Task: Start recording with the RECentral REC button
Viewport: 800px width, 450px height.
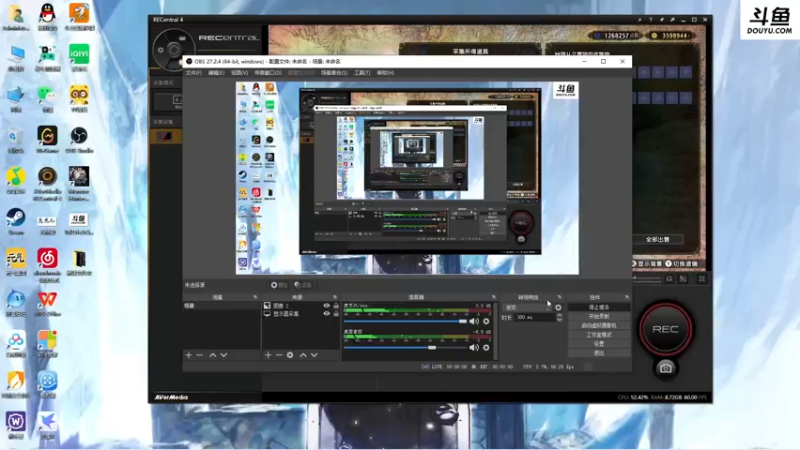Action: 665,329
